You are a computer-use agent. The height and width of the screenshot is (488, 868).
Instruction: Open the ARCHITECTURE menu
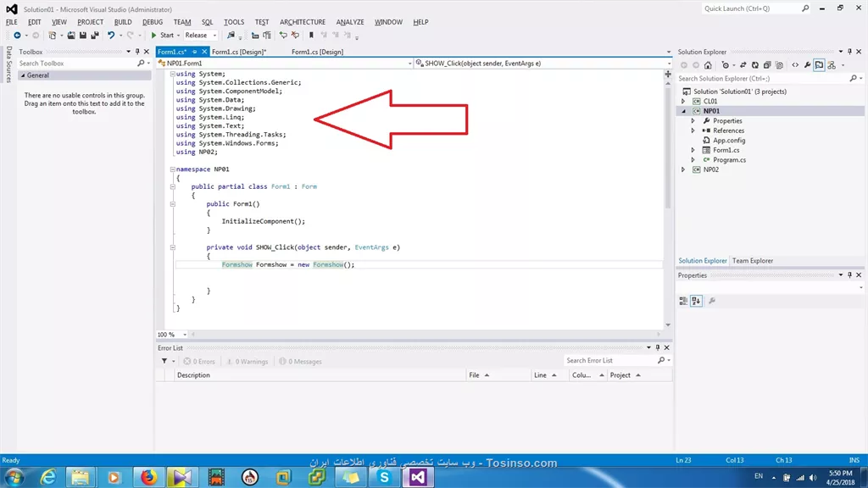(303, 22)
